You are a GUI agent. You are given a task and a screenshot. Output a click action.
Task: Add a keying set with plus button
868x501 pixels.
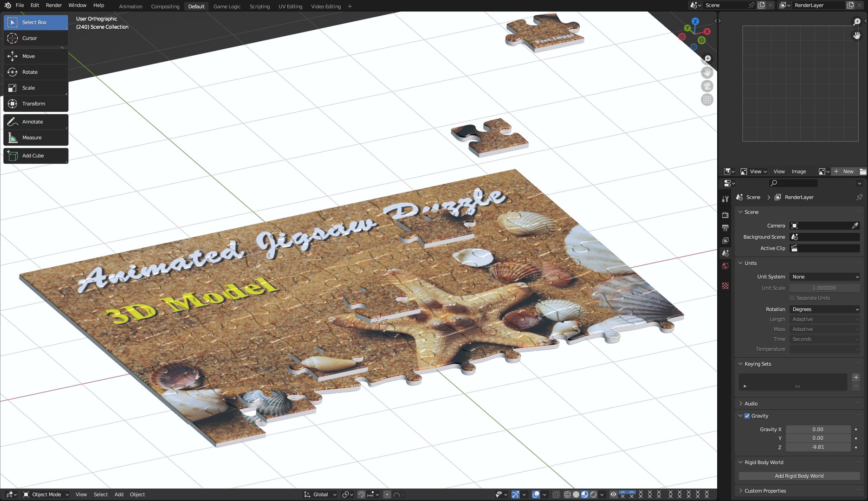click(x=856, y=378)
